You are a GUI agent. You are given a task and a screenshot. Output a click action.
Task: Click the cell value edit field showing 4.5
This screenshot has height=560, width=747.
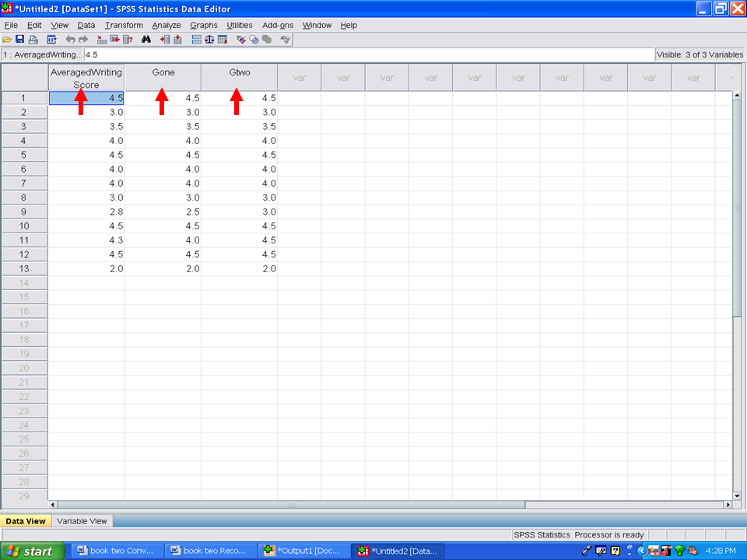pyautogui.click(x=366, y=54)
